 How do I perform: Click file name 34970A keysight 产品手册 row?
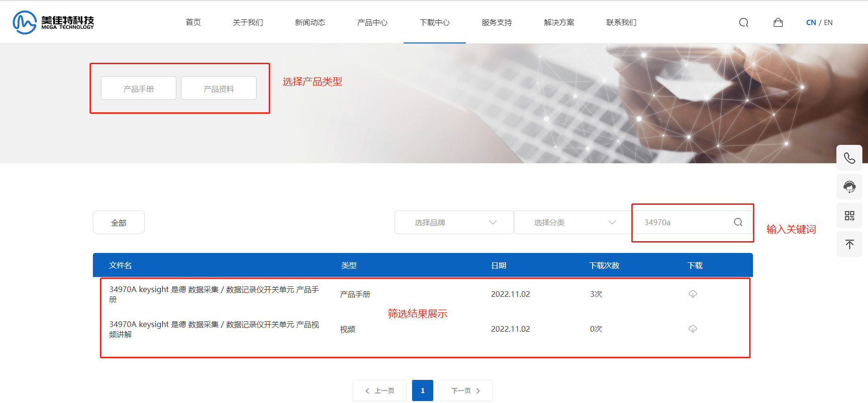pos(214,294)
